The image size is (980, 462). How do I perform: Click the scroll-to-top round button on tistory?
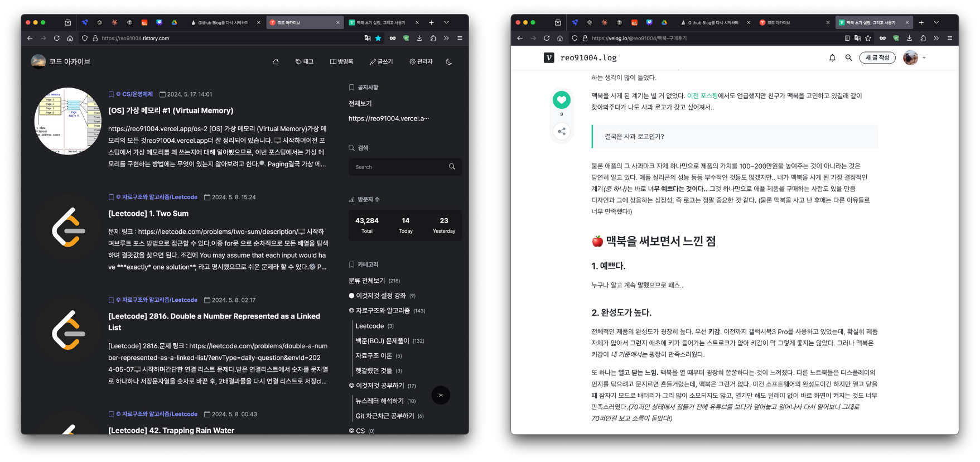click(441, 395)
